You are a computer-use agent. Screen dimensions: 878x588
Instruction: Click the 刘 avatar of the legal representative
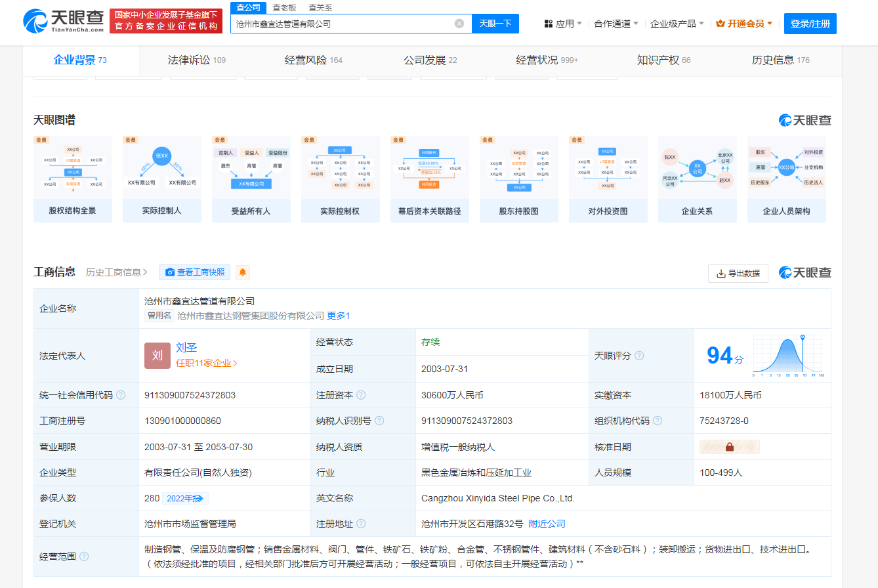[x=157, y=356]
